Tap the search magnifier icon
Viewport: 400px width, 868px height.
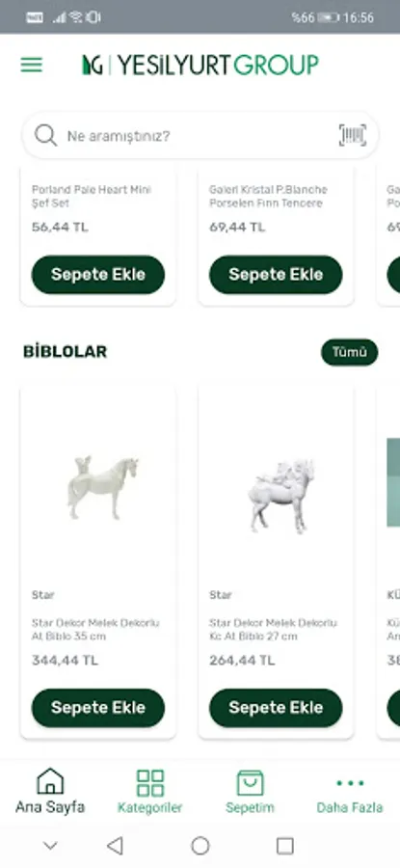(x=45, y=135)
